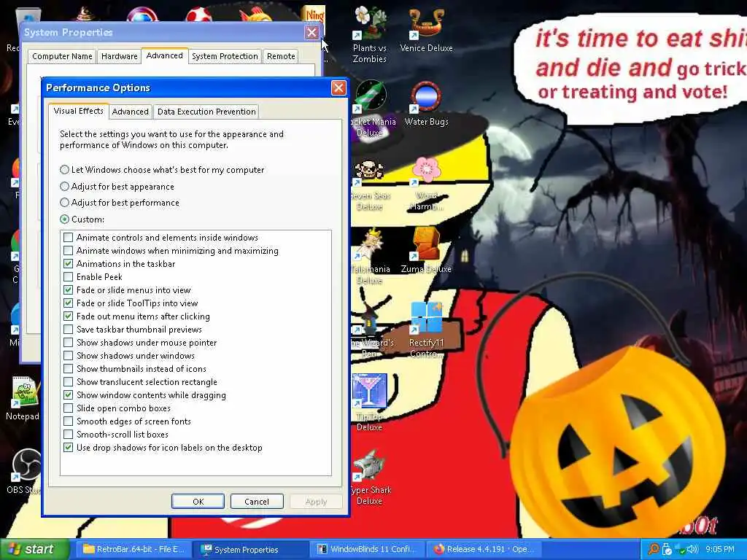Viewport: 747px width, 560px height.
Task: Open Hardware tab in System Properties
Action: pyautogui.click(x=119, y=56)
